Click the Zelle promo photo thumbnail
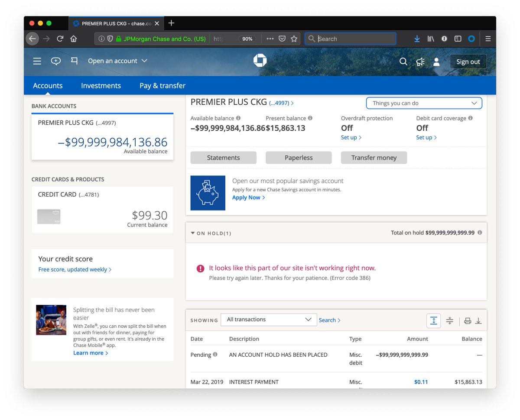 51,320
